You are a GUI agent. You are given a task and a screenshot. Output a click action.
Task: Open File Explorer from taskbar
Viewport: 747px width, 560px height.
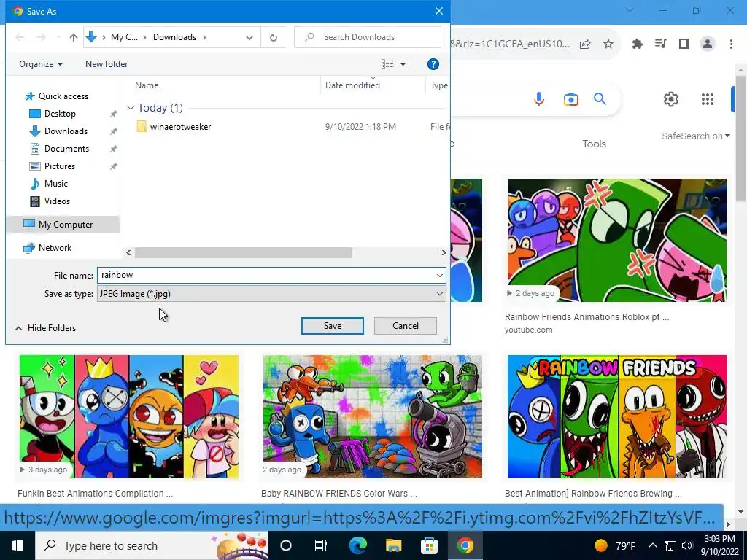393,545
